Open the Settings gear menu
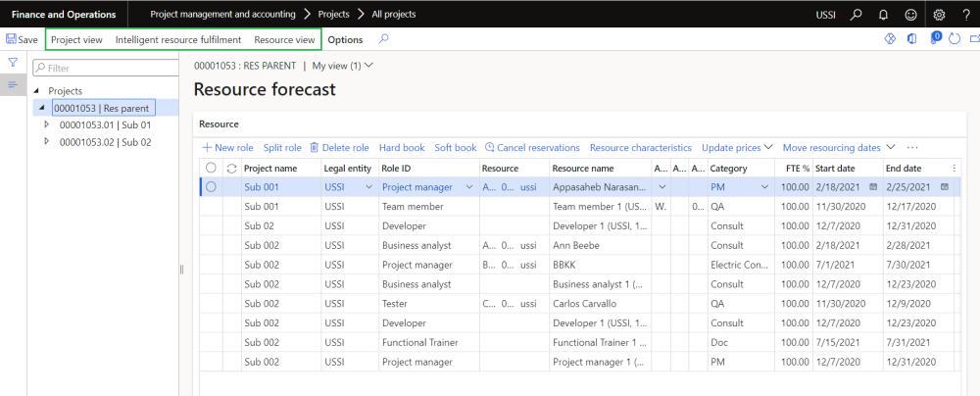Viewport: 980px width, 396px height. 939,15
